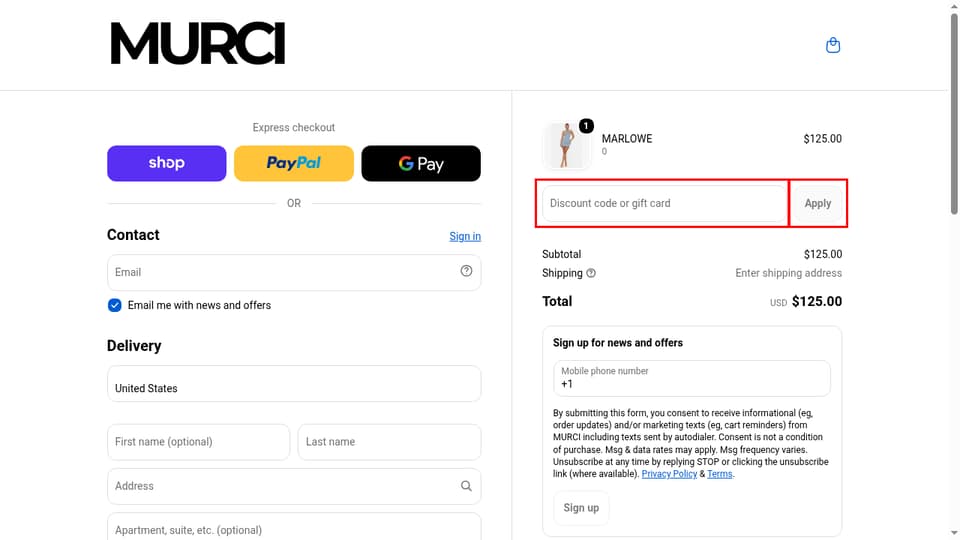Click the MARLOWE product thumbnail

click(566, 145)
